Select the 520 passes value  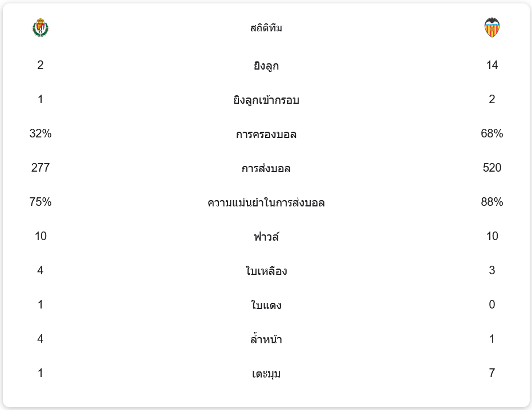pos(492,168)
